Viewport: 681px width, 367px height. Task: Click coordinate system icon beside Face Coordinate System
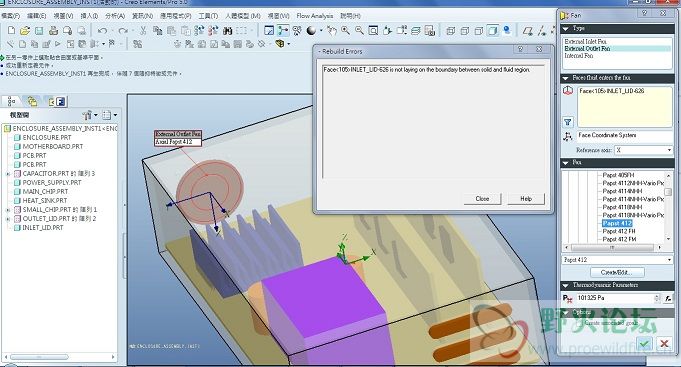(x=568, y=136)
